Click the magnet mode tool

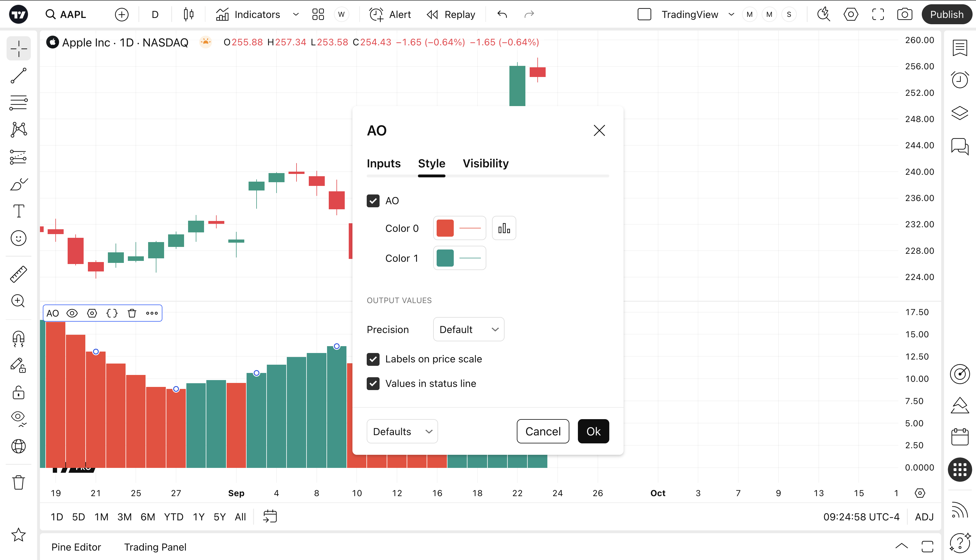point(19,339)
